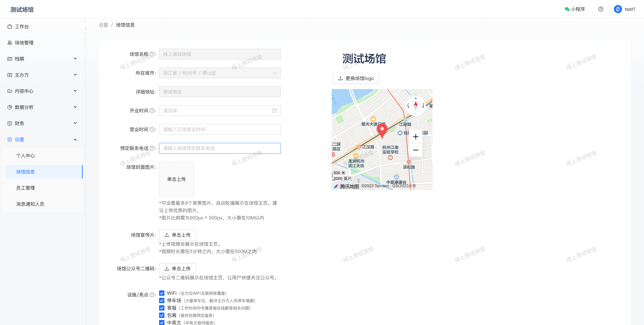Click the map compass north control
The image size is (644, 325).
(x=416, y=105)
